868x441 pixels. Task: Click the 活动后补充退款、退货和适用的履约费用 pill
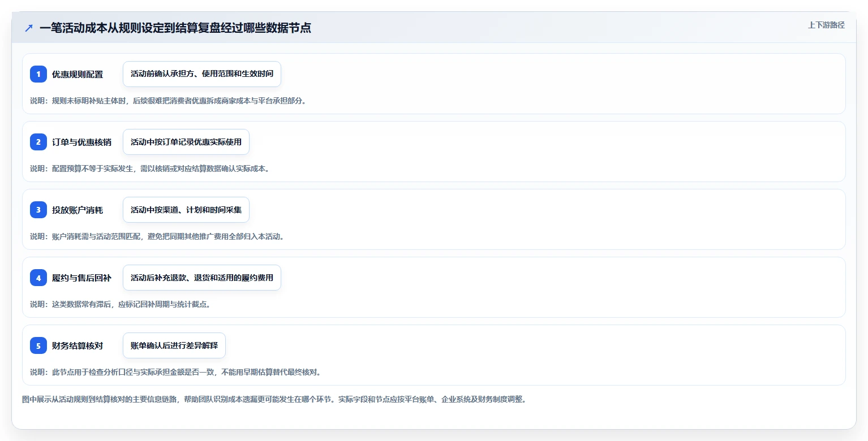pyautogui.click(x=202, y=278)
